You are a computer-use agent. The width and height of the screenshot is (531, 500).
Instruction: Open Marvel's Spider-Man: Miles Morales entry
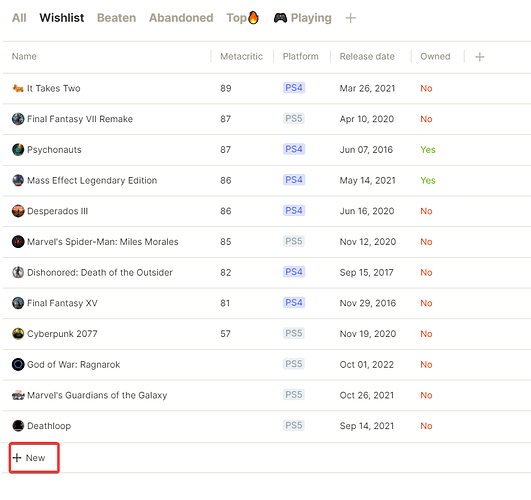[103, 242]
